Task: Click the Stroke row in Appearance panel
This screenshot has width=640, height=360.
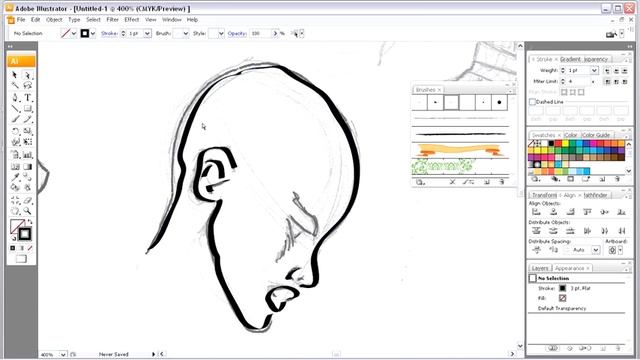Action: (x=577, y=288)
